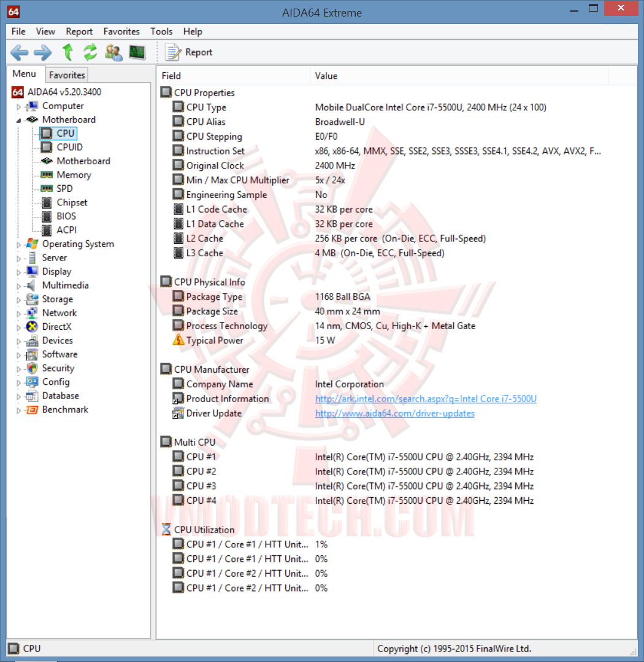Expand the Display node arrow
644x662 pixels.
(x=18, y=272)
